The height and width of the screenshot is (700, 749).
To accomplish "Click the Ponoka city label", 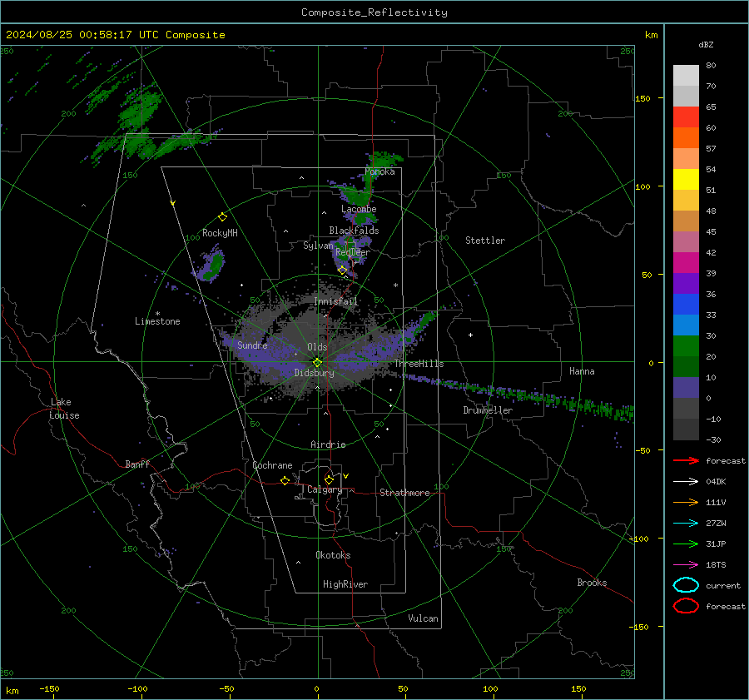I will point(379,171).
